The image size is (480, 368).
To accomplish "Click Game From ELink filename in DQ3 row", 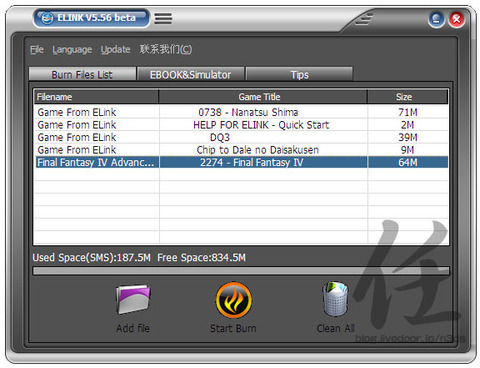I will [x=77, y=137].
